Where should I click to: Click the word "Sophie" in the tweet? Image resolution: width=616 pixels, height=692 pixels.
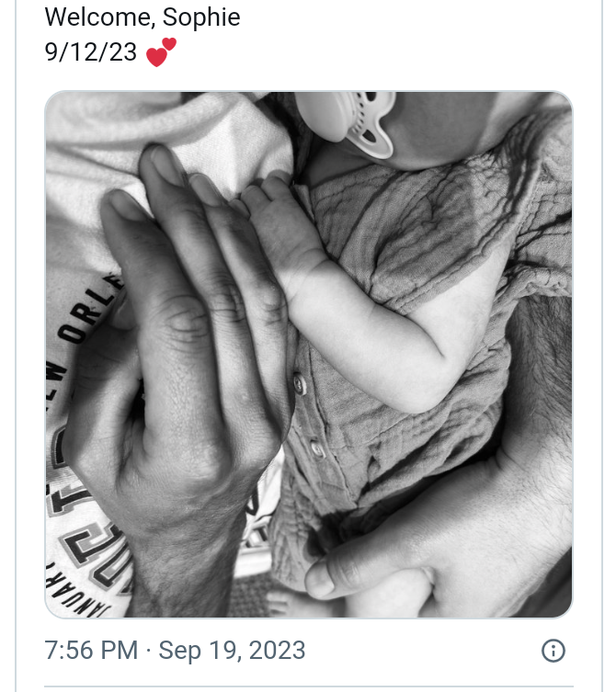click(201, 17)
